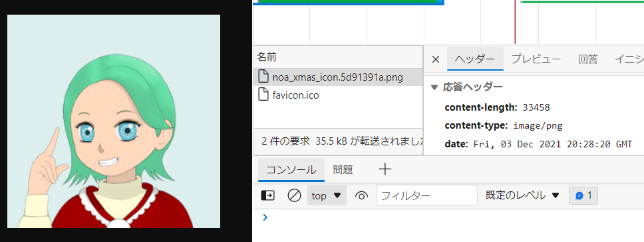Create a live expression with the eye icon
The width and height of the screenshot is (644, 242).
361,195
